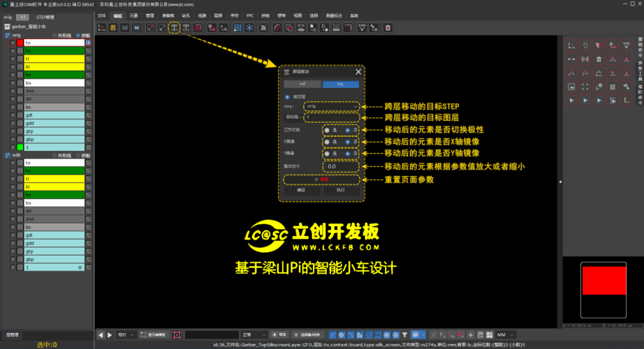Image resolution: width=644 pixels, height=349 pixels.
Task: Open the blue grid view dropdown in bottom bar
Action: [x=418, y=335]
